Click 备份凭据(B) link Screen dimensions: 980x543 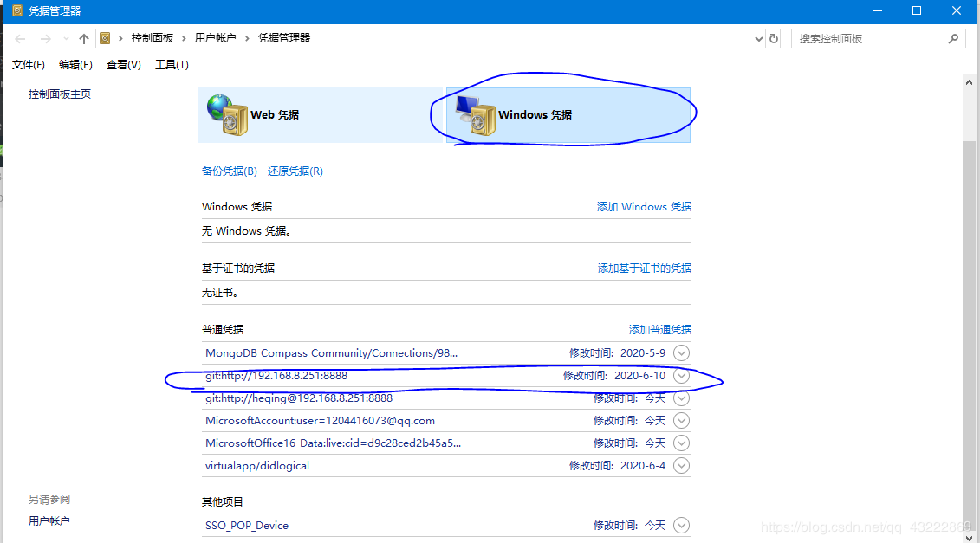point(230,171)
